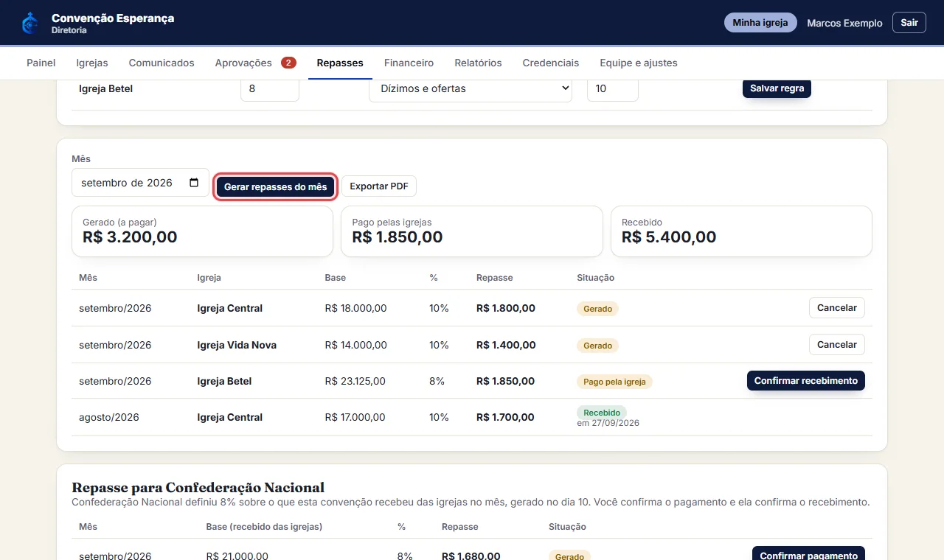Viewport: 944px width, 560px height.
Task: Click the Recebido R$ 5.400,00 card
Action: [741, 231]
